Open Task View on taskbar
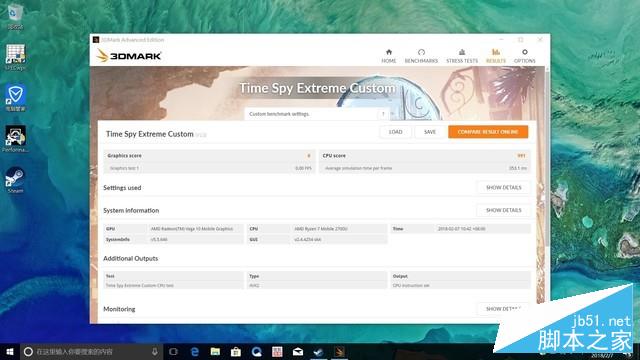Viewport: 640px width, 360px height. click(x=173, y=351)
